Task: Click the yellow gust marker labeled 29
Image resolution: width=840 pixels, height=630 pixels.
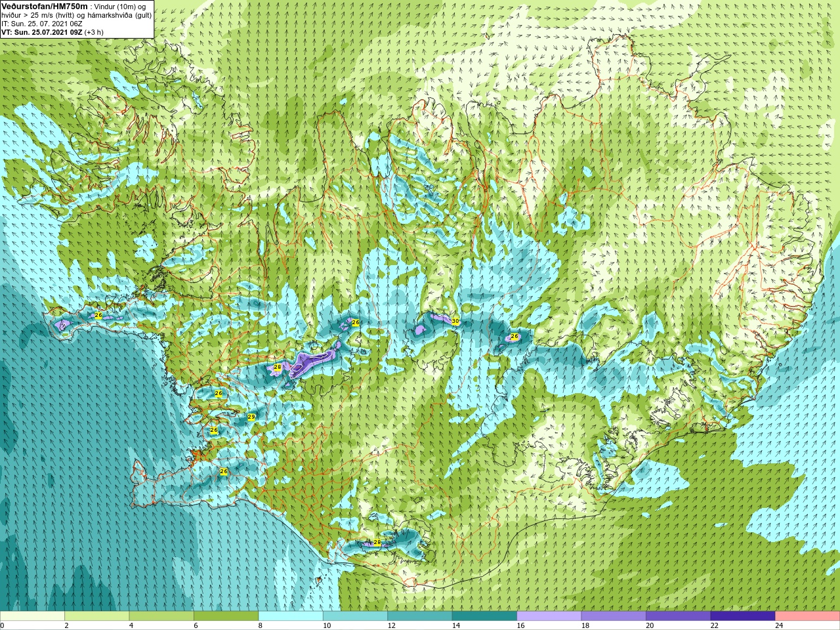Action: click(251, 417)
